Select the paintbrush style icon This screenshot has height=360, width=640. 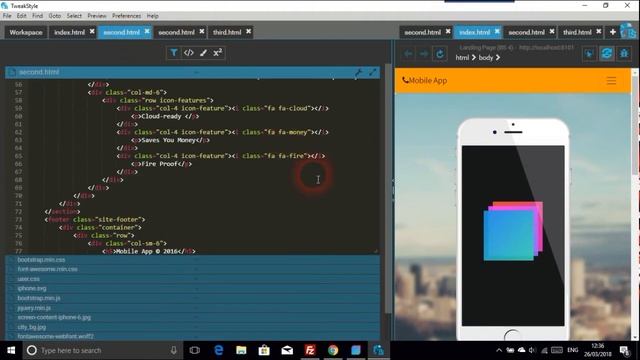click(203, 53)
